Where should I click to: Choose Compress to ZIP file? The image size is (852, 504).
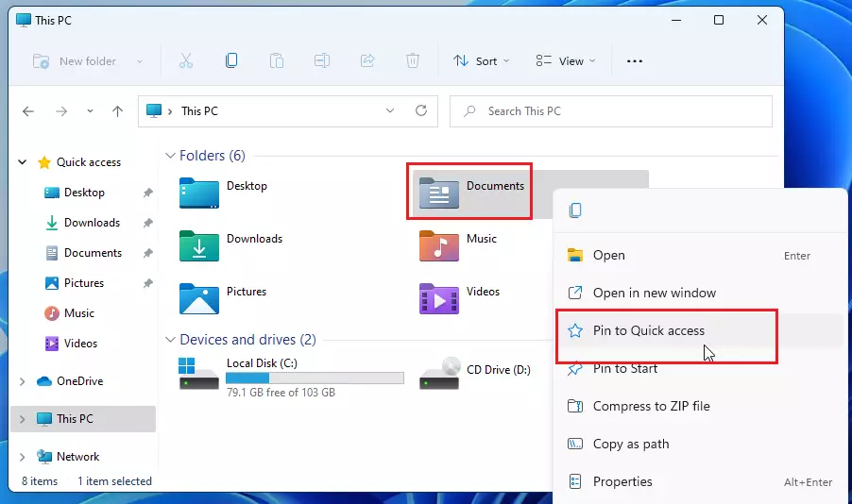699,406
